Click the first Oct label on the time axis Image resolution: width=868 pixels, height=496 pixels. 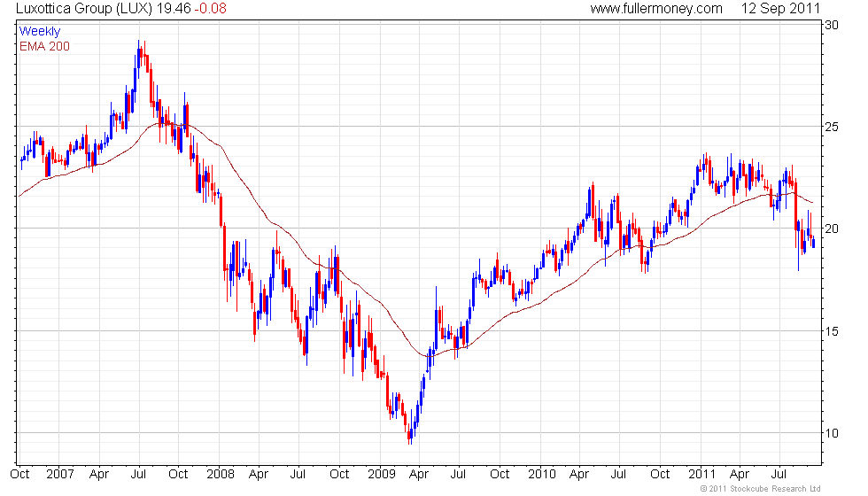[19, 475]
